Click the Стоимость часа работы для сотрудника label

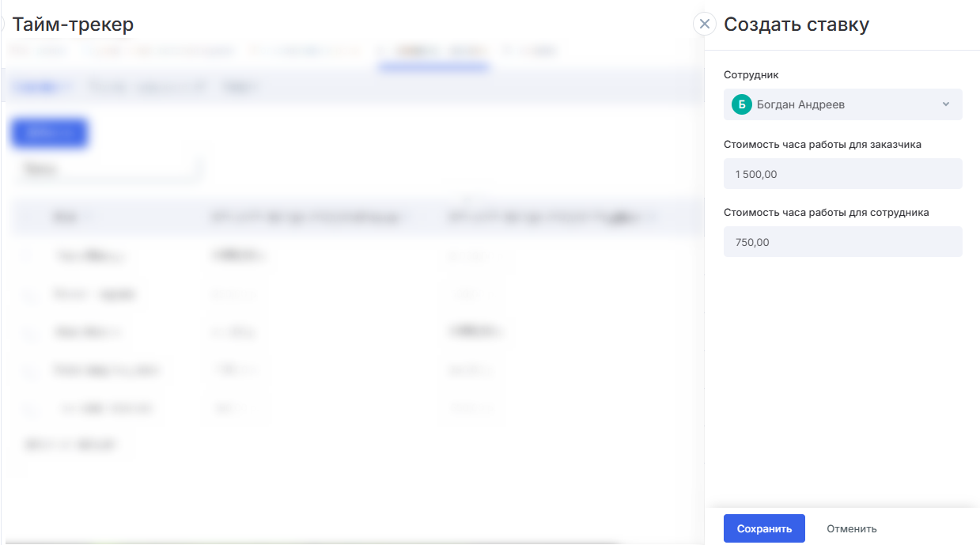tap(826, 213)
